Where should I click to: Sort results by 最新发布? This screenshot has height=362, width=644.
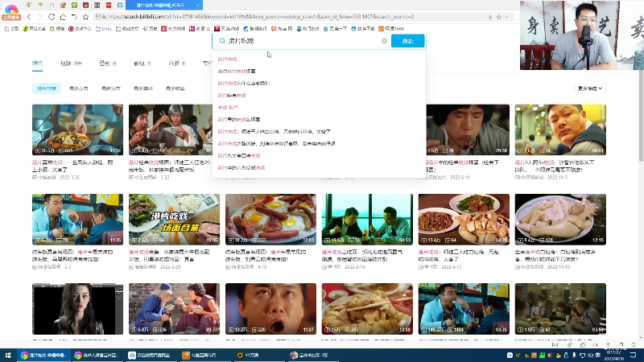111,88
